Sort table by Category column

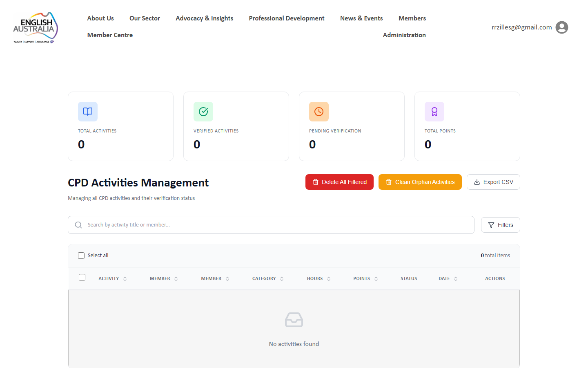coord(268,278)
